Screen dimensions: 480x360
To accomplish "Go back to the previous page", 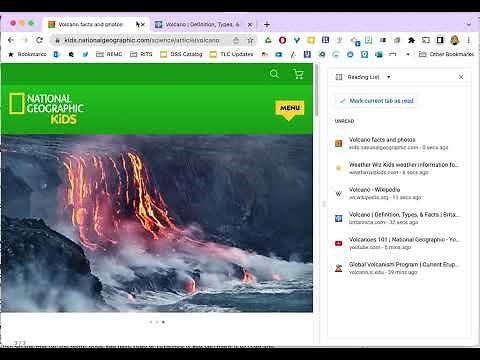I will 11,40.
